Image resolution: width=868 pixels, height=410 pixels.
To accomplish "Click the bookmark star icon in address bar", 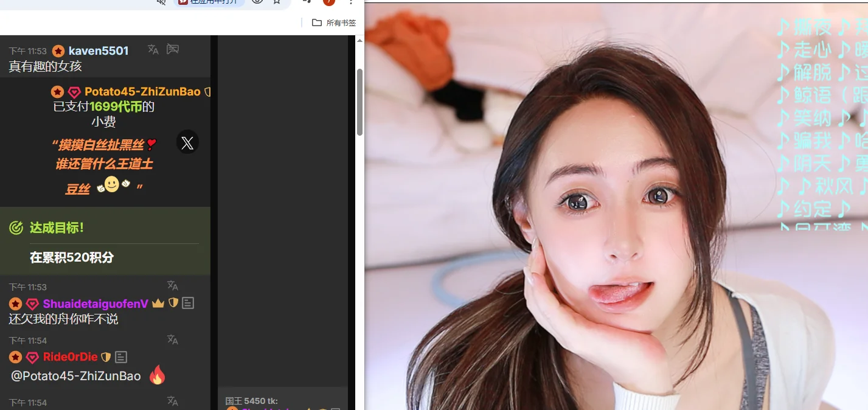I will click(x=277, y=2).
